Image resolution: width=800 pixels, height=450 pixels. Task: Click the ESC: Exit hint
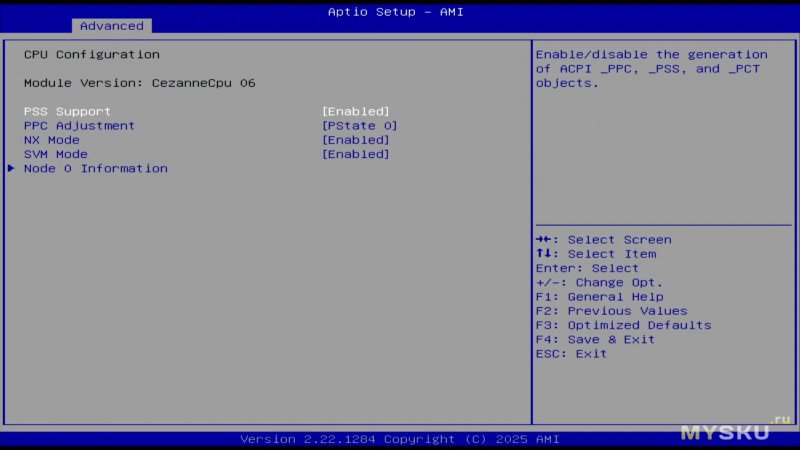coord(571,354)
